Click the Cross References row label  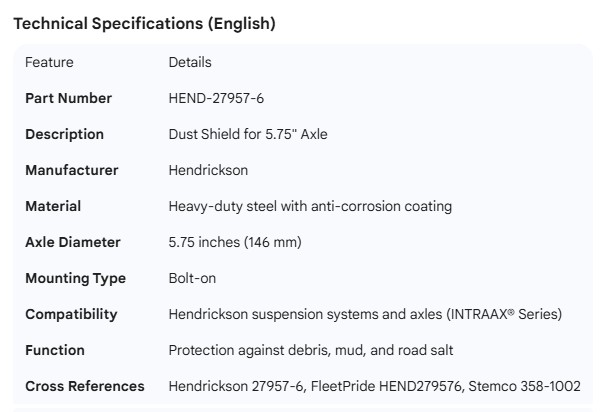84,386
